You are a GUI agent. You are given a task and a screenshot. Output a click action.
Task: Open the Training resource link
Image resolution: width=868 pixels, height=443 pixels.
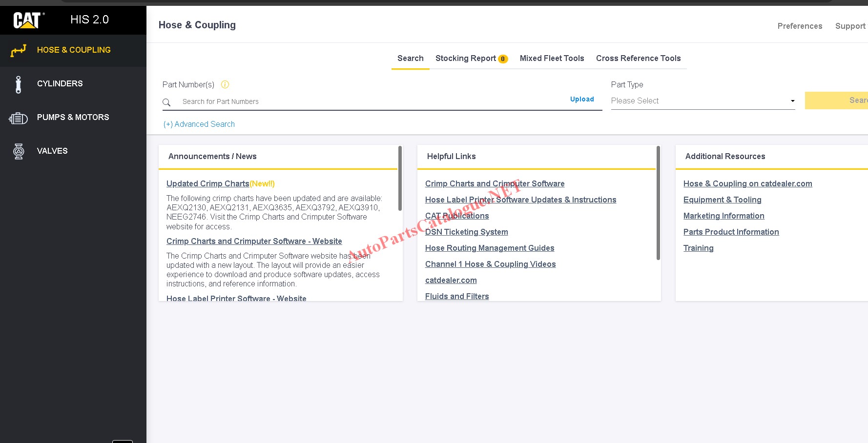(x=698, y=248)
